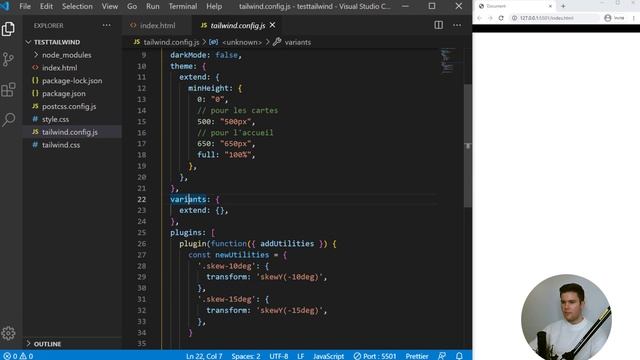
Task: Click the "// pour les cartes" comment
Action: [237, 110]
